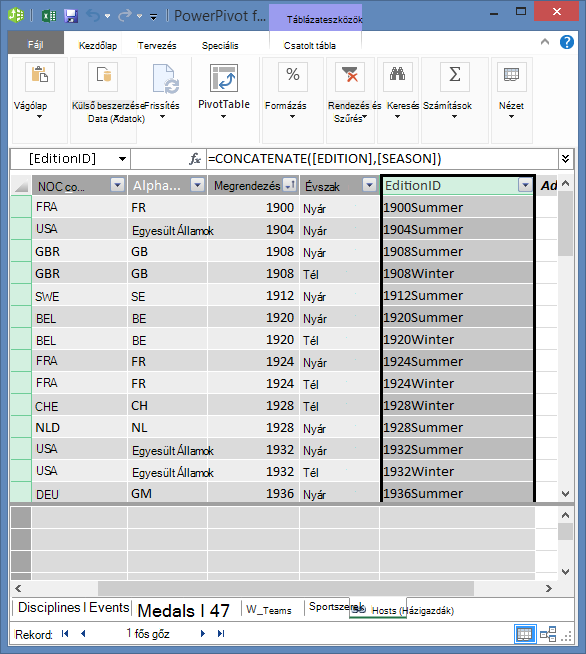Open the PivotTable ribbon icon
This screenshot has width=586, height=654.
tap(224, 78)
